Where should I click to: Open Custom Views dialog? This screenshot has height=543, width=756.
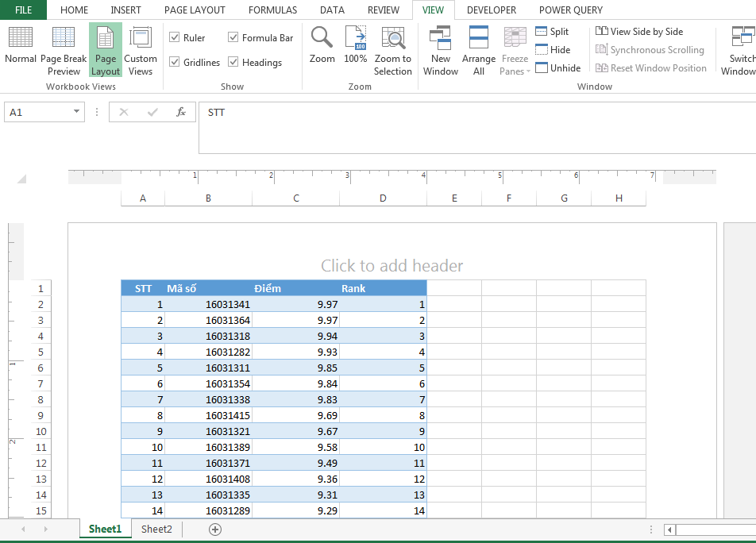pyautogui.click(x=141, y=50)
